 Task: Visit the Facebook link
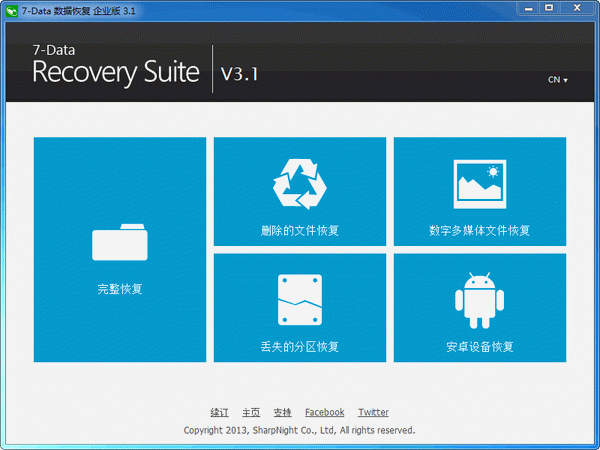(324, 412)
